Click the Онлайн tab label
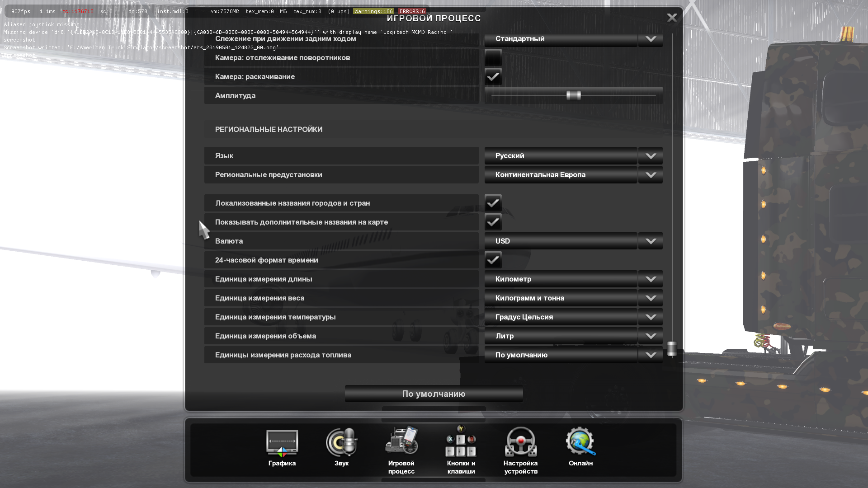 tap(581, 463)
